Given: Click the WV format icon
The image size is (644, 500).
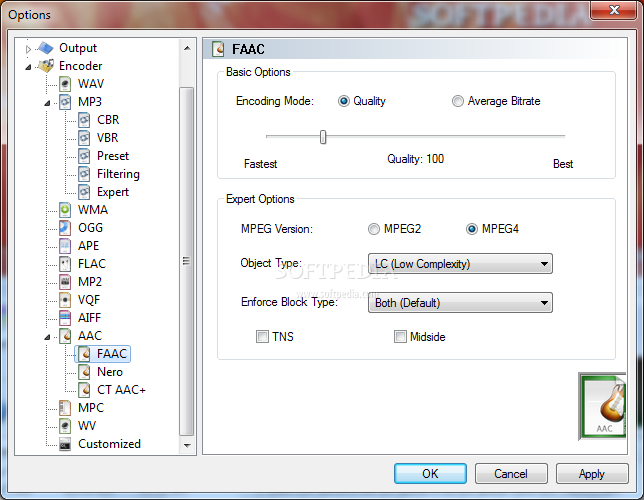Looking at the screenshot, I should [x=65, y=426].
